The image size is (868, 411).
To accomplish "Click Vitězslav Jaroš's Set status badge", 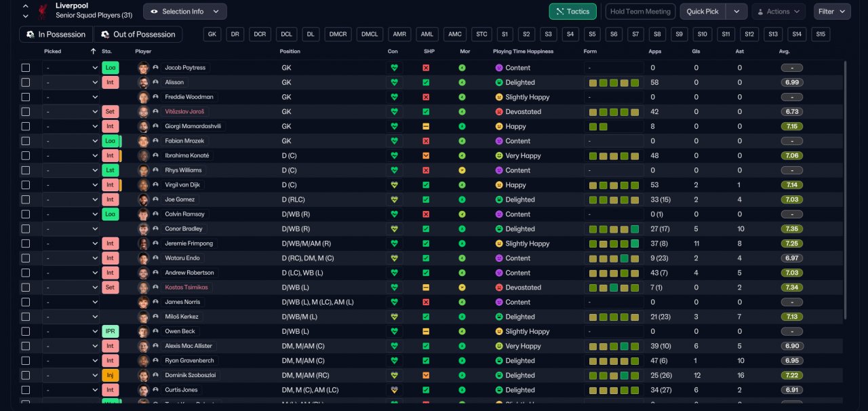I will [x=110, y=112].
